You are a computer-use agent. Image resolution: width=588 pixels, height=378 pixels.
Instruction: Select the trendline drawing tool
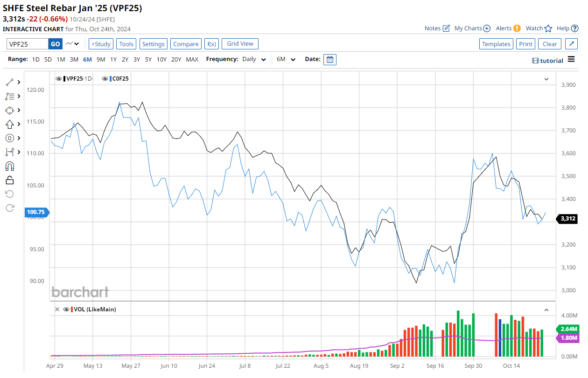[9, 82]
